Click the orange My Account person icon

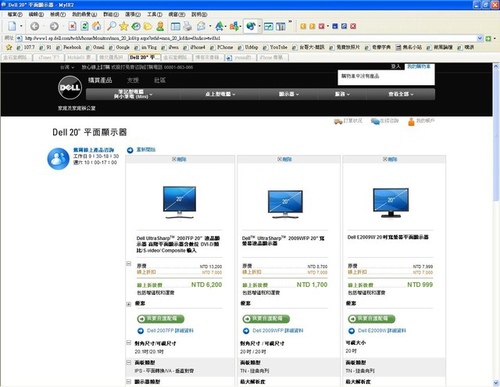411,122
